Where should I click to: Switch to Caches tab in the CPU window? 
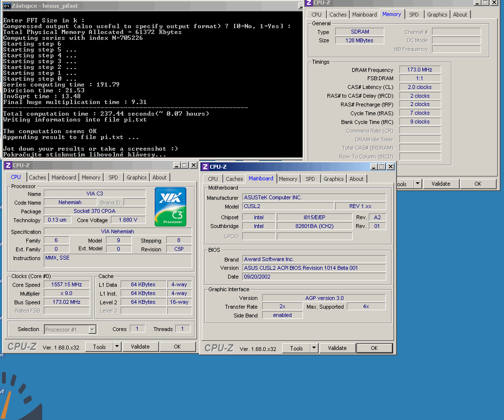click(37, 177)
